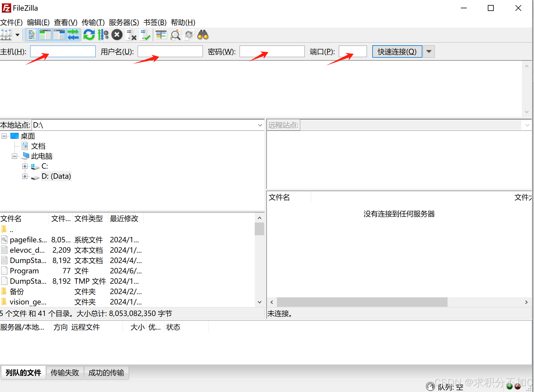Toggle the local directory tree view

click(45, 35)
